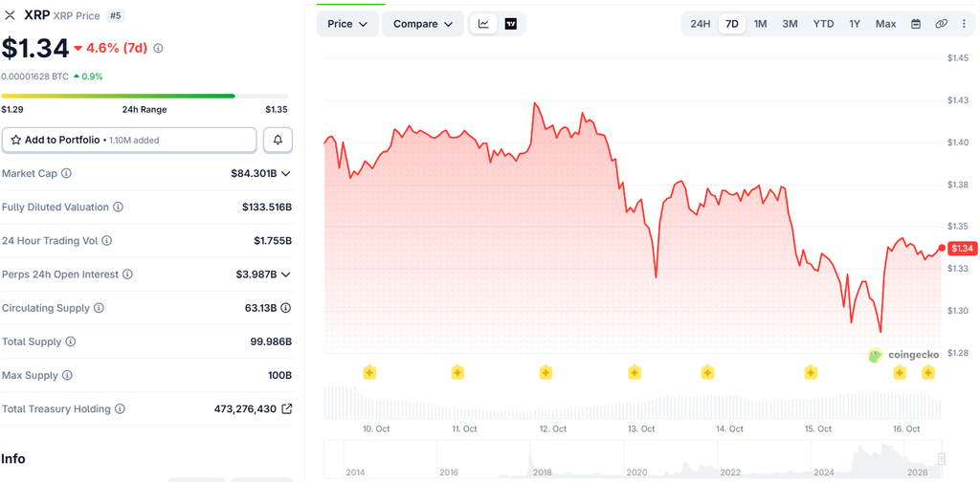Copy the chart link icon
This screenshot has height=482, width=980.
[941, 24]
